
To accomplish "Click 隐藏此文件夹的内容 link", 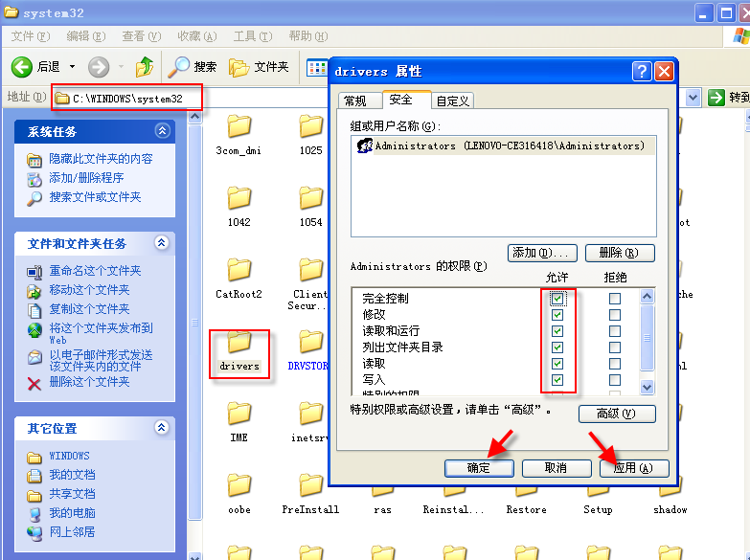I will 101,159.
